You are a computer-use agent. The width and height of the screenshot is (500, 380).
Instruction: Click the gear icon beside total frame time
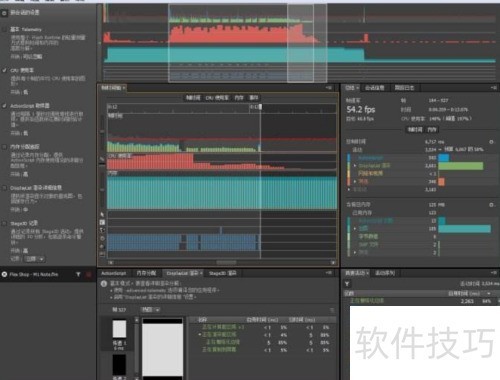pos(491,142)
